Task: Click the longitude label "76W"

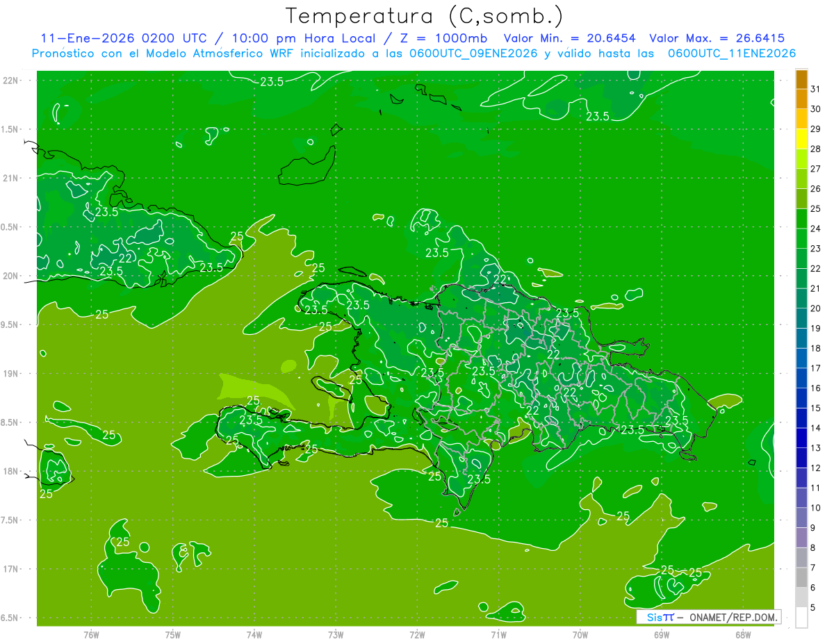Action: (91, 635)
